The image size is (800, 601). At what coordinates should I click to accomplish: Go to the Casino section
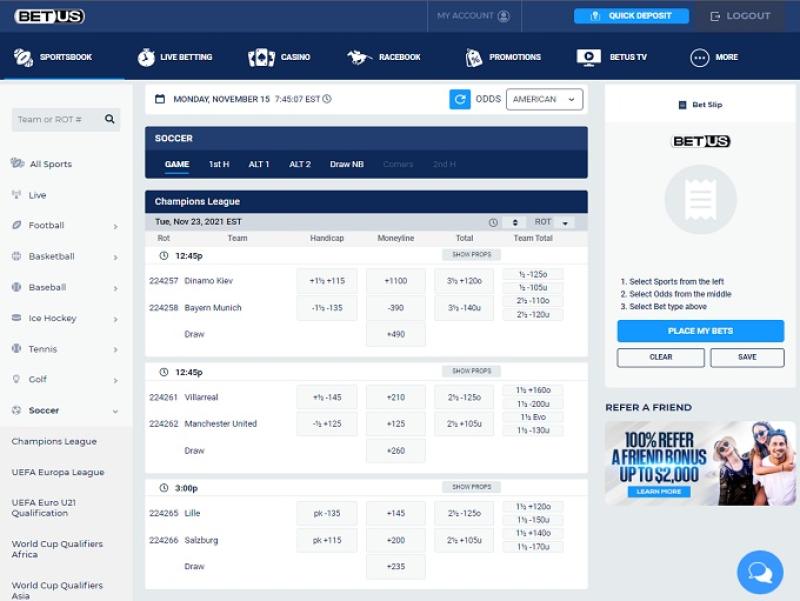pyautogui.click(x=280, y=57)
